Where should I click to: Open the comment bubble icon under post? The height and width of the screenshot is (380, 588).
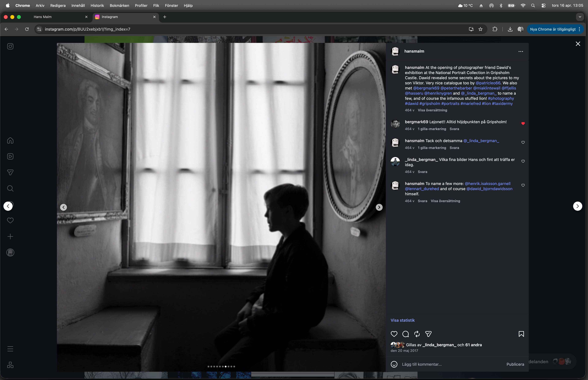tap(405, 334)
